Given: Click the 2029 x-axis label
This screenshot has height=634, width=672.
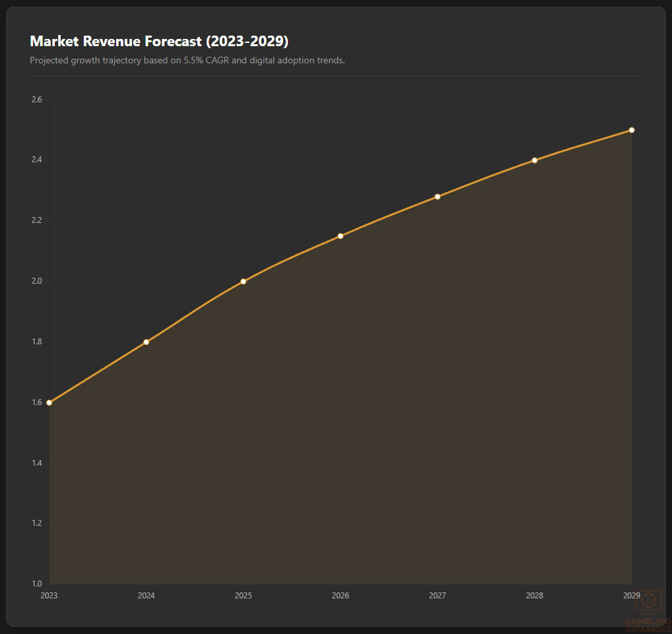Looking at the screenshot, I should coord(632,596).
